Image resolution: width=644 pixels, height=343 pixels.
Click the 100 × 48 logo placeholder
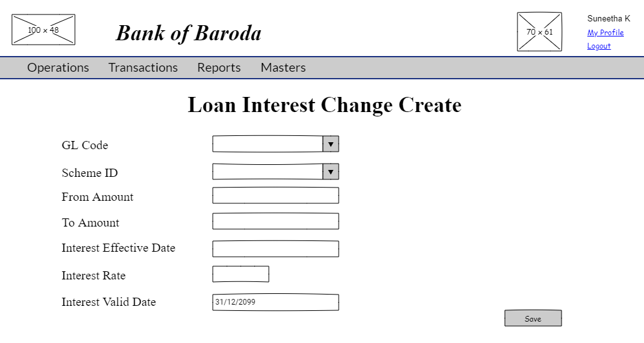pyautogui.click(x=43, y=30)
